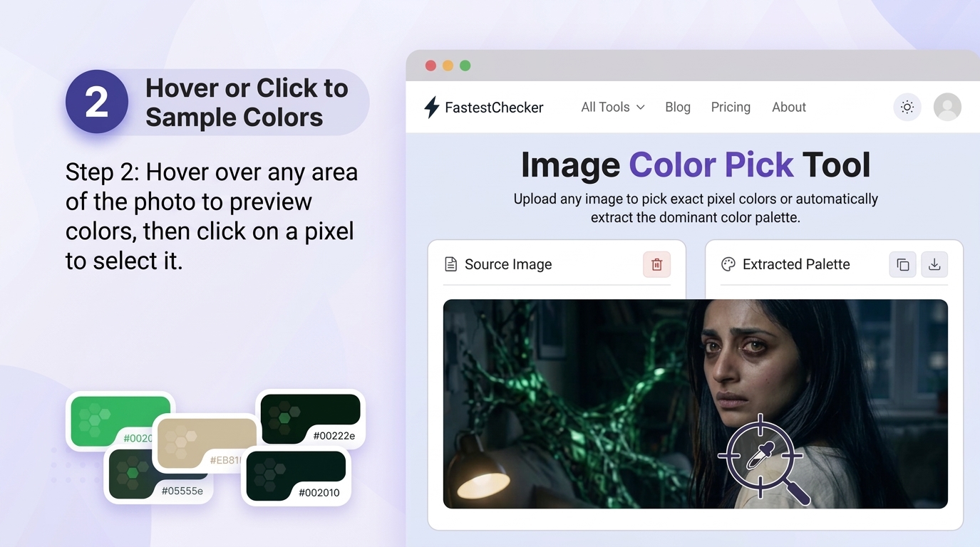Click the "Image Color Pick Tool" heading
Screen dimensions: 980x547
point(696,165)
